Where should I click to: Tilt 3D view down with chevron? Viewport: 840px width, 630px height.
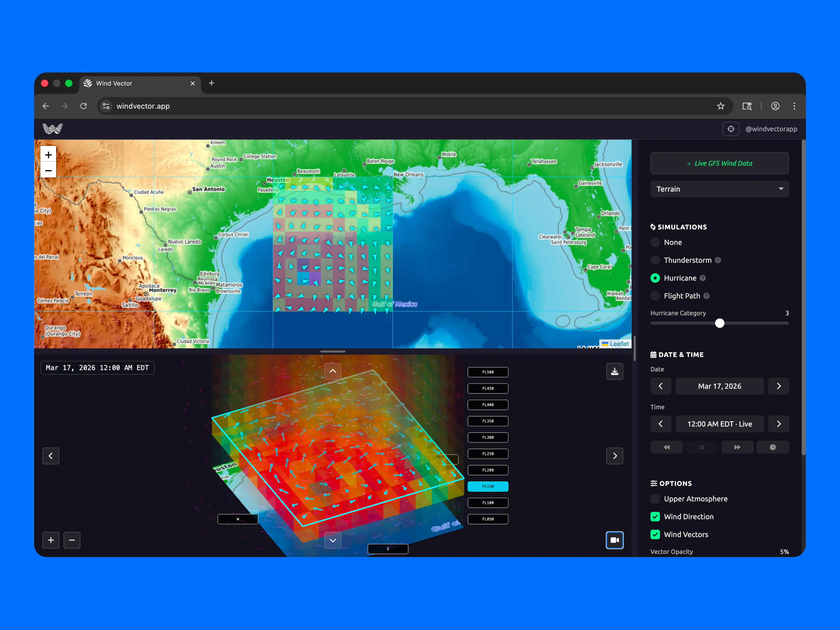333,540
